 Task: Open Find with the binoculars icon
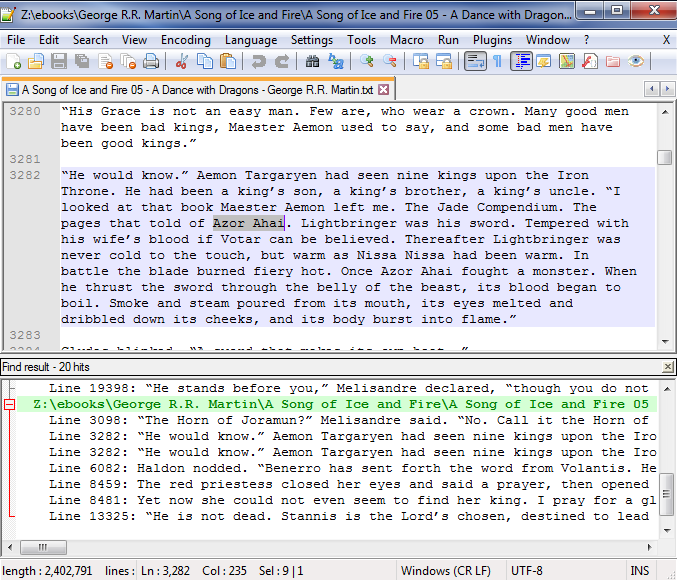click(x=312, y=61)
